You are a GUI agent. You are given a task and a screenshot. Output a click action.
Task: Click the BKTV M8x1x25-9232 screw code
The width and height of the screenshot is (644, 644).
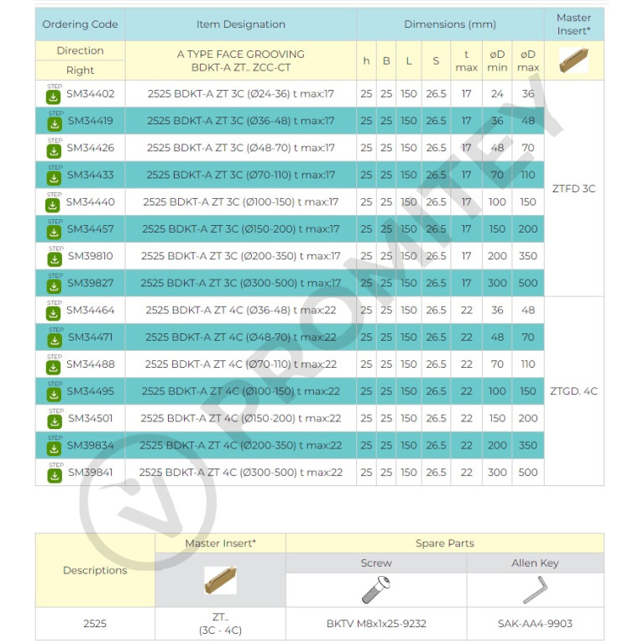376,624
